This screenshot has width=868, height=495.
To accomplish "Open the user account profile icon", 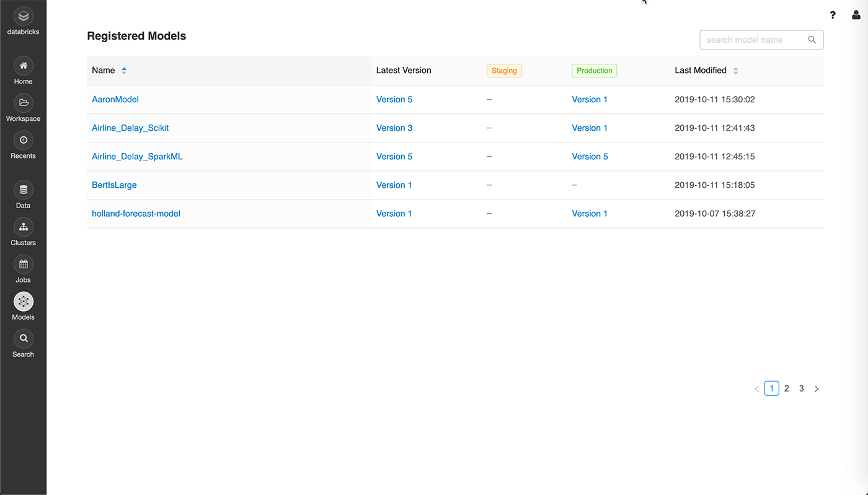I will point(856,15).
